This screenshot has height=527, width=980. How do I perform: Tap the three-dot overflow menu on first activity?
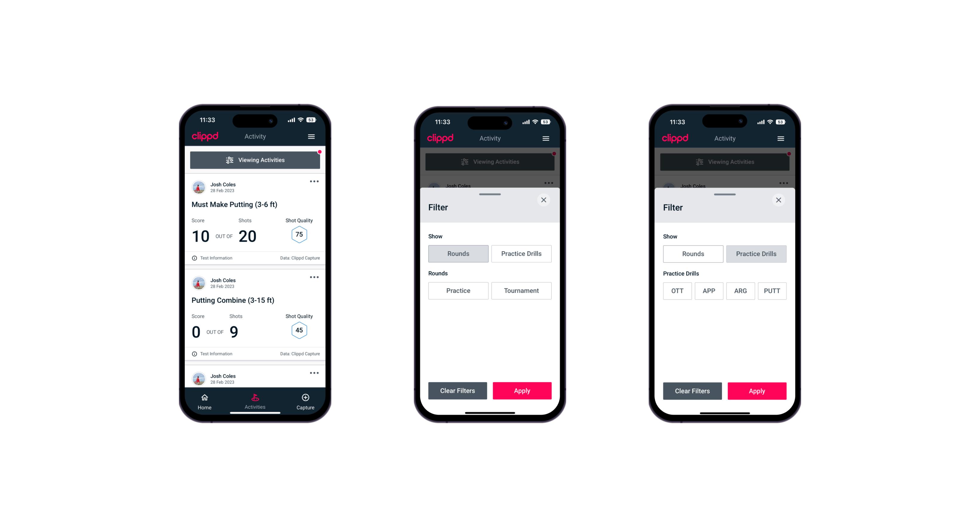coord(314,182)
